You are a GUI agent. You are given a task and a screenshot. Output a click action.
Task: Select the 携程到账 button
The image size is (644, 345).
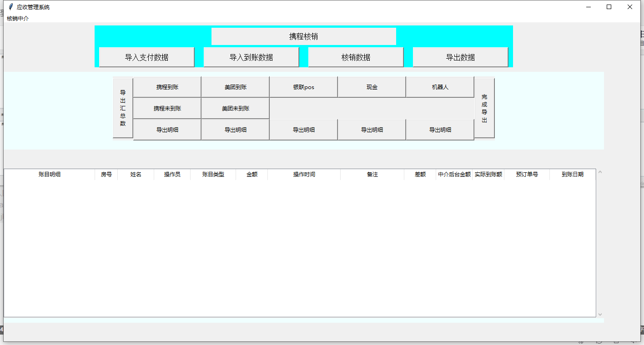tap(167, 87)
